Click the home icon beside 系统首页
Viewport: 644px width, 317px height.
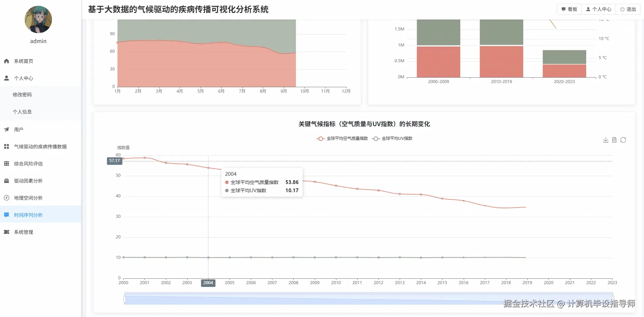[x=7, y=61]
